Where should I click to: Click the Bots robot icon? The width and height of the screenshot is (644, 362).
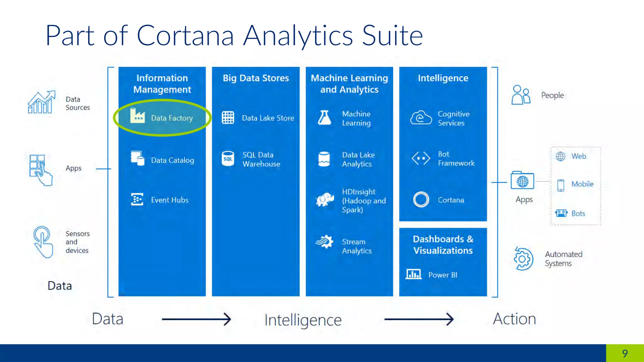[x=561, y=213]
